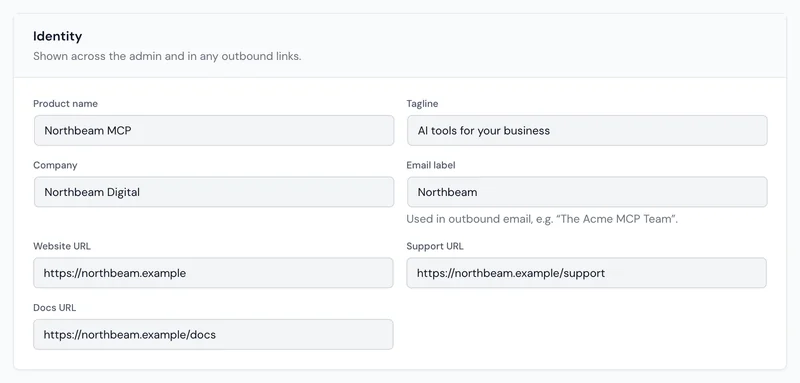800x383 pixels.
Task: Click the 'Shown across the admin' description text
Action: [x=167, y=56]
